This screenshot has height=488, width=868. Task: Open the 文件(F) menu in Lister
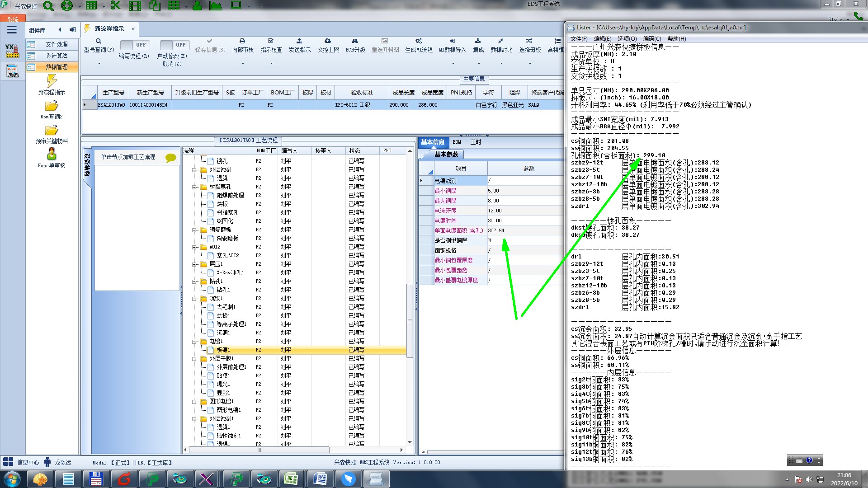pos(579,39)
